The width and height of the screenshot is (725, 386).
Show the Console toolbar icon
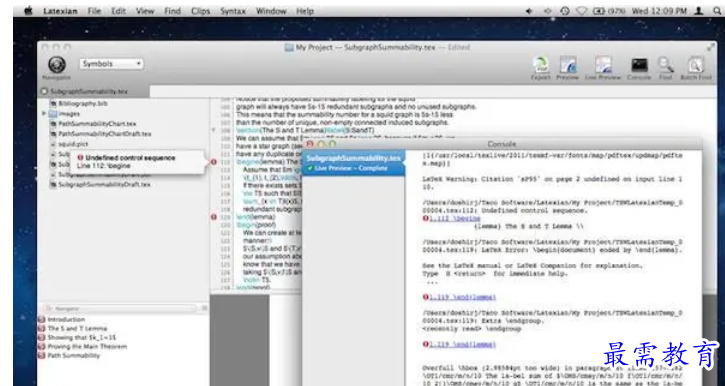point(639,65)
